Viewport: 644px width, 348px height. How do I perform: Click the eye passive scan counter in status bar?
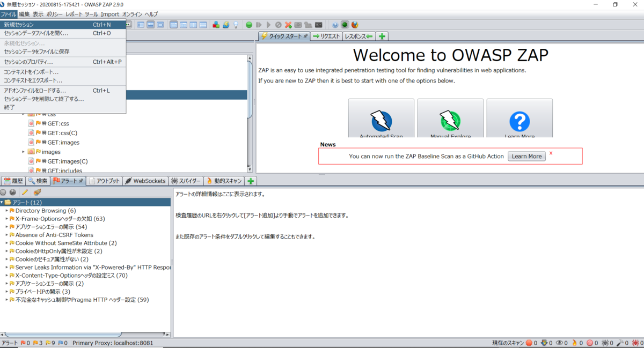coord(562,343)
